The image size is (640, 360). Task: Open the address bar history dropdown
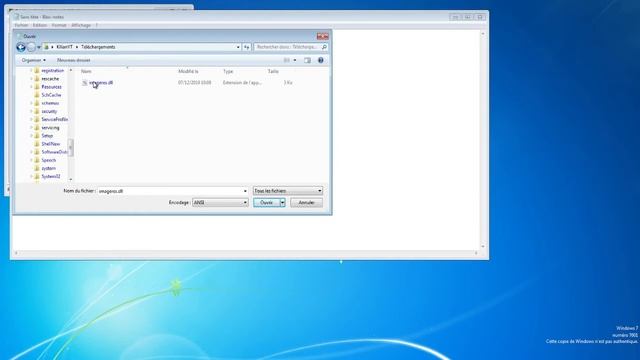tap(238, 47)
